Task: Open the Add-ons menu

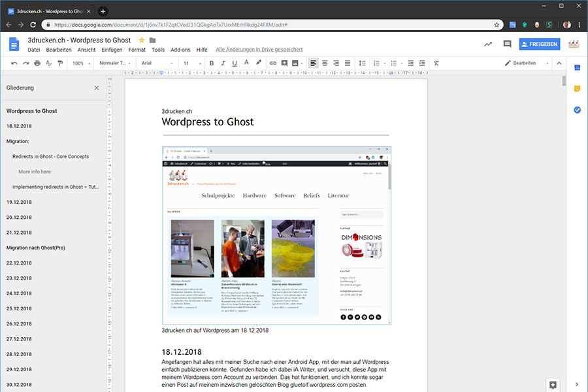Action: [180, 50]
